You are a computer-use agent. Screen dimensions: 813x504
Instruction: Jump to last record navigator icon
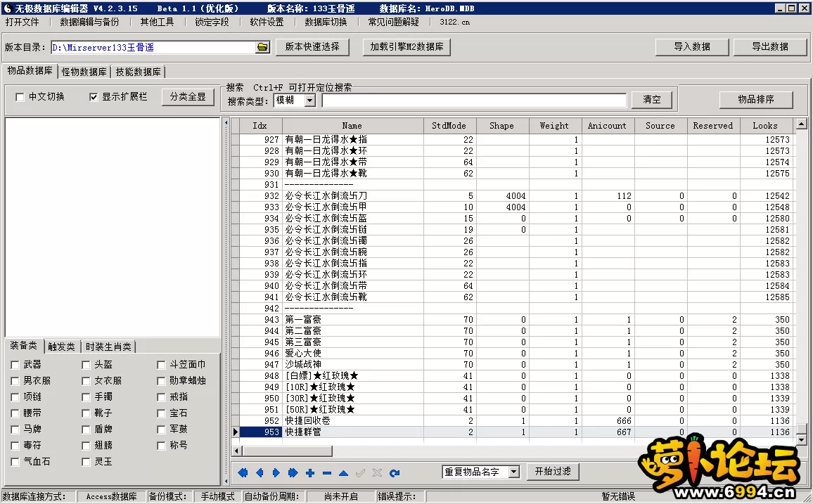293,472
